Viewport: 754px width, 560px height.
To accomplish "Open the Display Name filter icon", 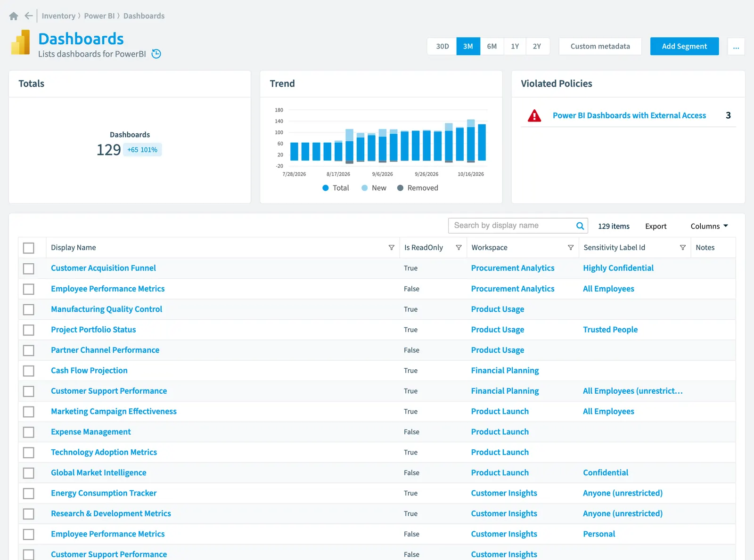I will point(391,248).
